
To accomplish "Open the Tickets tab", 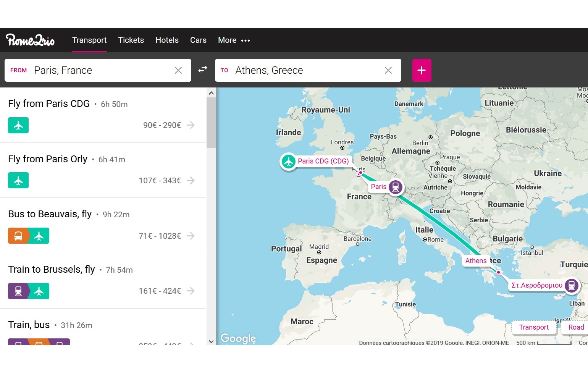I will click(x=131, y=40).
